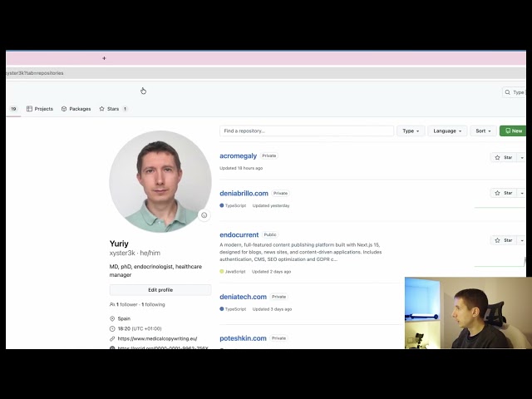
Task: Click the username text xyster3k · he/him
Action: click(135, 253)
